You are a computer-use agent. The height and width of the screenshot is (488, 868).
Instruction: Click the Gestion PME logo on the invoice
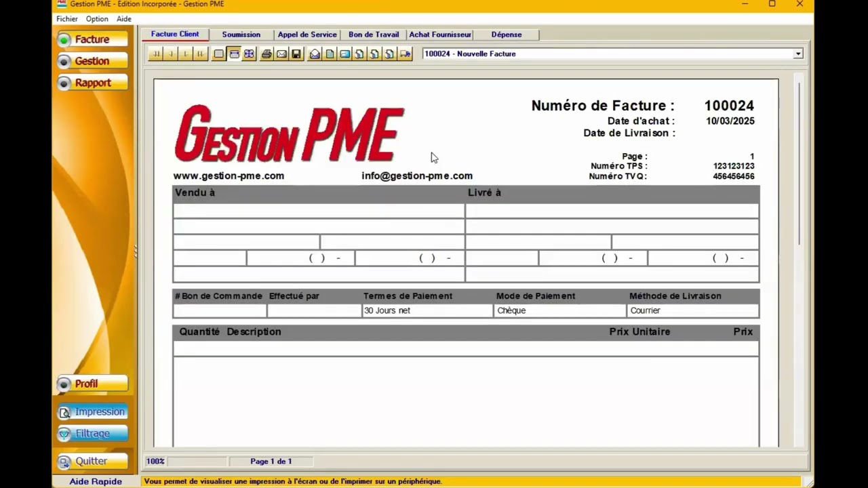(290, 134)
